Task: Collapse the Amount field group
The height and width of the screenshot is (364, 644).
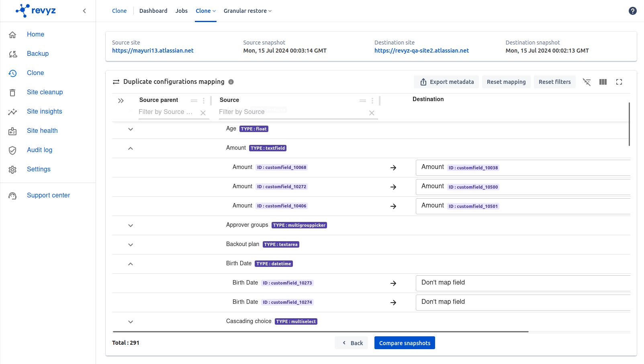Action: [131, 148]
